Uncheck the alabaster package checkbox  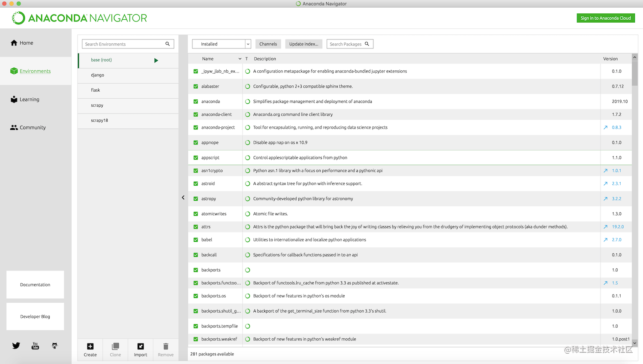[x=196, y=86]
